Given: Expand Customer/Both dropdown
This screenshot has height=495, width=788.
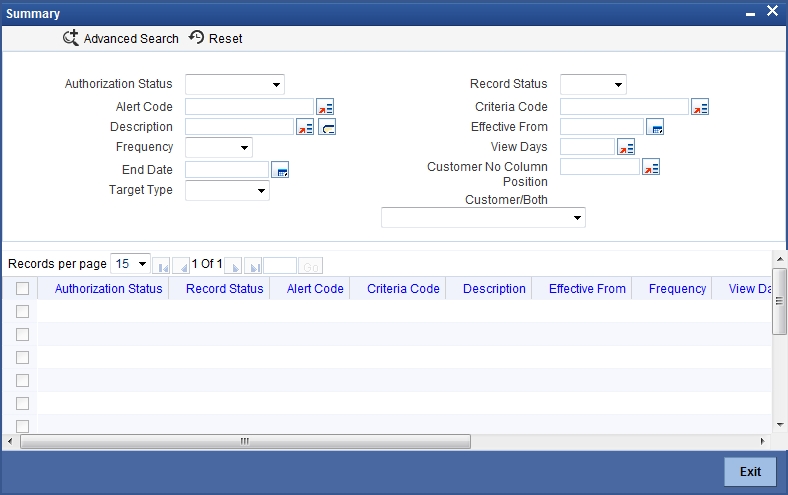Looking at the screenshot, I should [x=483, y=218].
